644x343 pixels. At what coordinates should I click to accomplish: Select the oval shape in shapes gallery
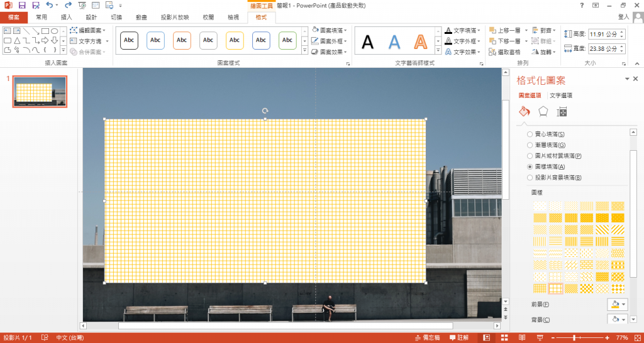[x=54, y=31]
